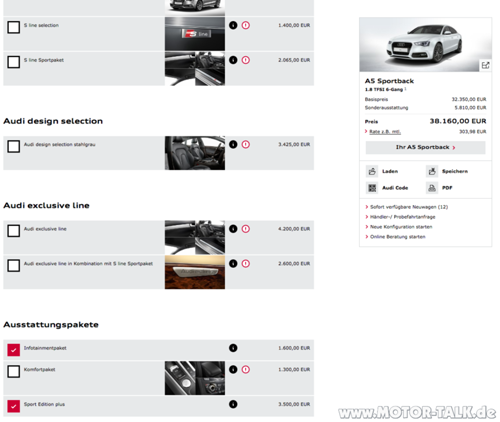This screenshot has width=500, height=422.
Task: Tick the S line Sportpaket checkbox
Action: coord(14,62)
